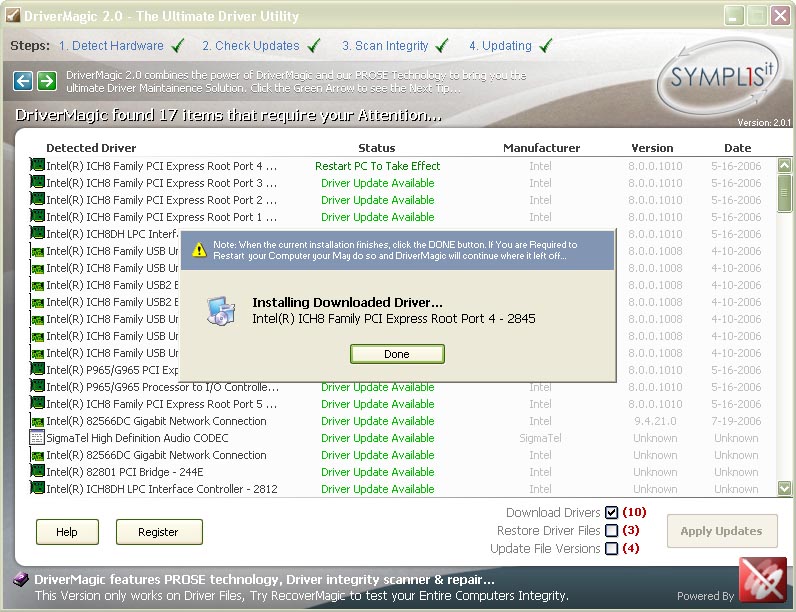796x612 pixels.
Task: Click the DriverMagic title bar app icon
Action: click(13, 15)
